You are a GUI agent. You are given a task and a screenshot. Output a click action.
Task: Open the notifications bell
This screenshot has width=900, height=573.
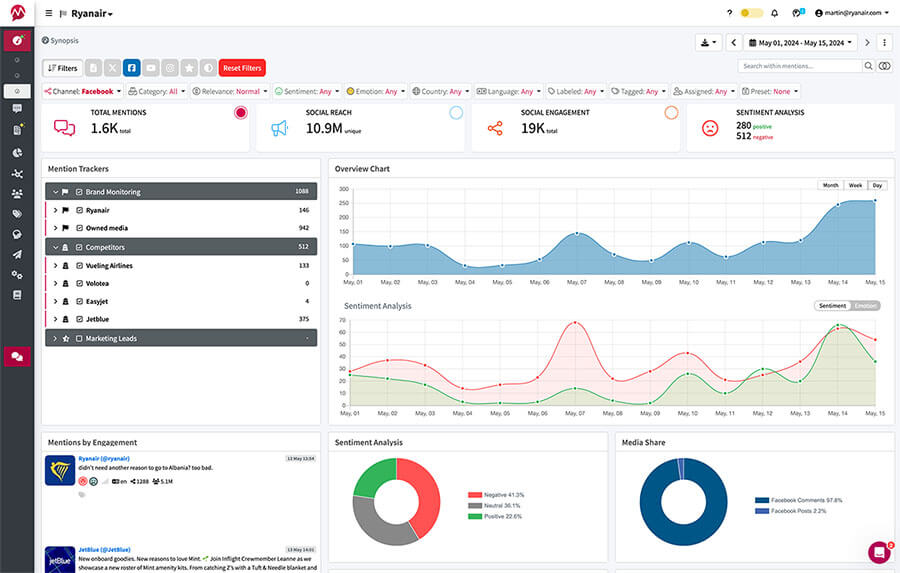point(774,13)
